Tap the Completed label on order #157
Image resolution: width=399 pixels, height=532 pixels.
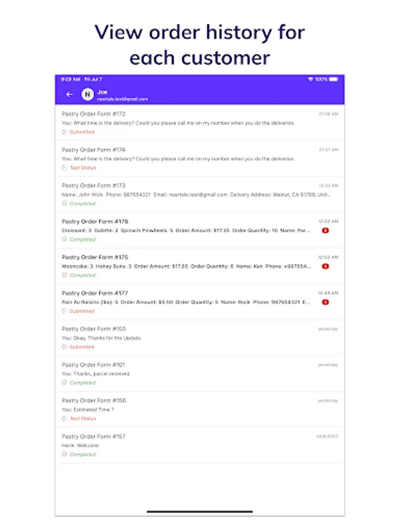[83, 454]
